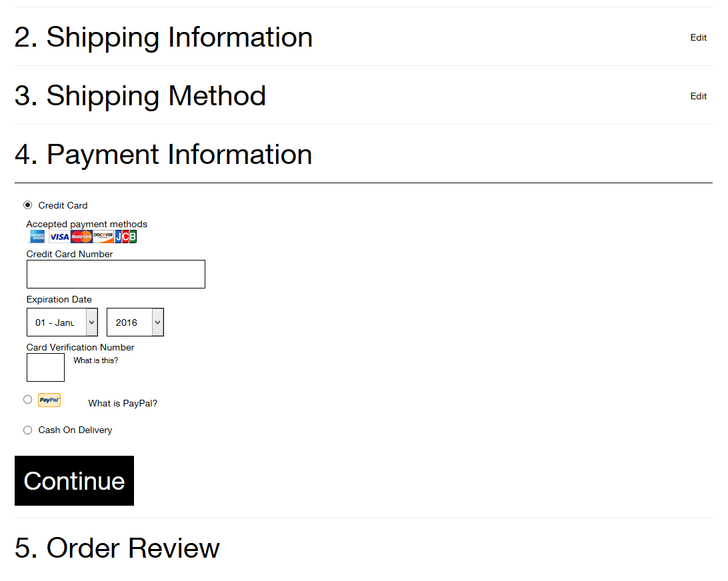Viewport: 728px width, 581px height.
Task: Open the expiration month dropdown
Action: tap(62, 322)
